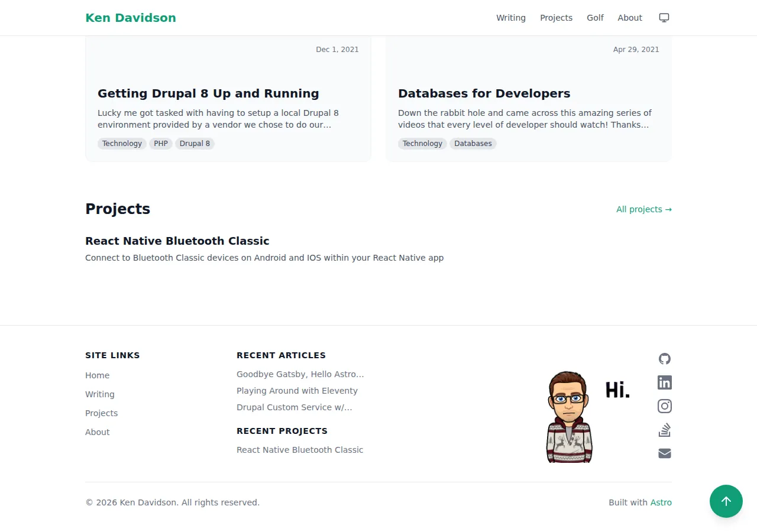Toggle the site theme with the monitor icon
Viewport: 757px width, 532px height.
664,18
